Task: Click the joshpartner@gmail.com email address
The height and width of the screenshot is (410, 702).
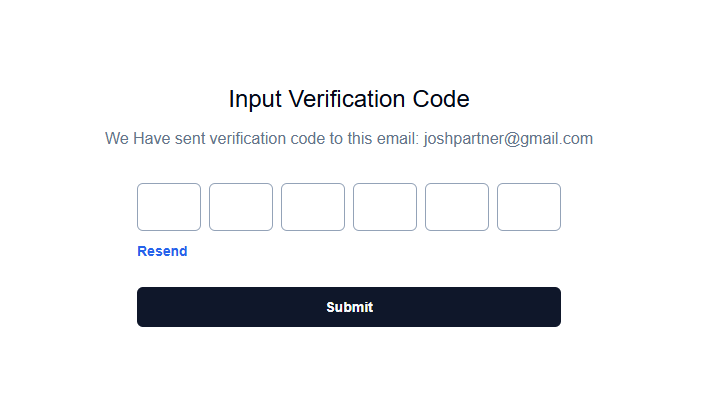Action: coord(508,138)
